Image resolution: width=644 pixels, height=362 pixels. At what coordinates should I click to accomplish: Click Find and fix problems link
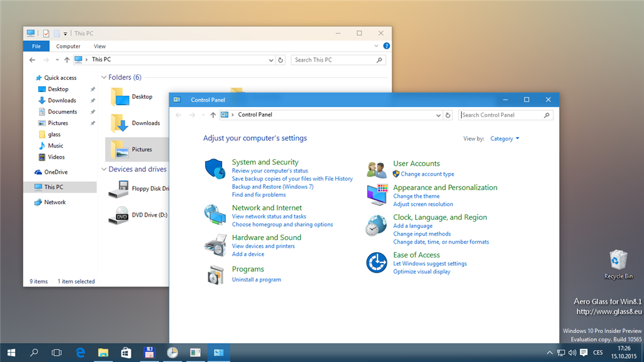tap(258, 195)
